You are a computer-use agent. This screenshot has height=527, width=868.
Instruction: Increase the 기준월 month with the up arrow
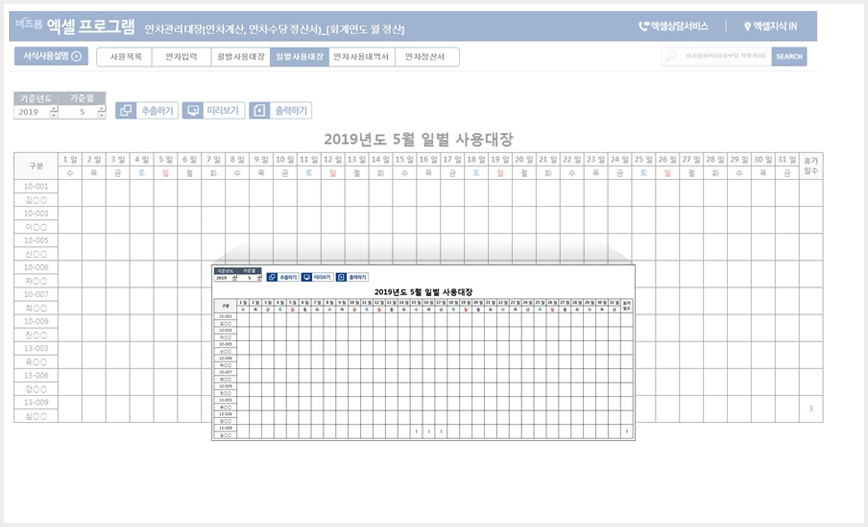(x=100, y=109)
